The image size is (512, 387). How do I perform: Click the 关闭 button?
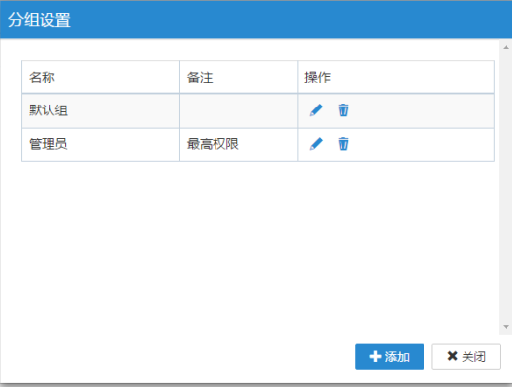466,357
